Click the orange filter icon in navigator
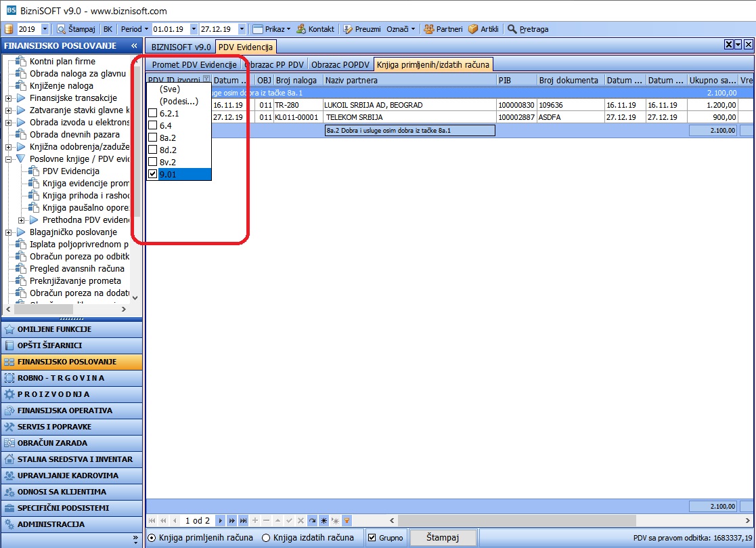 coord(347,520)
